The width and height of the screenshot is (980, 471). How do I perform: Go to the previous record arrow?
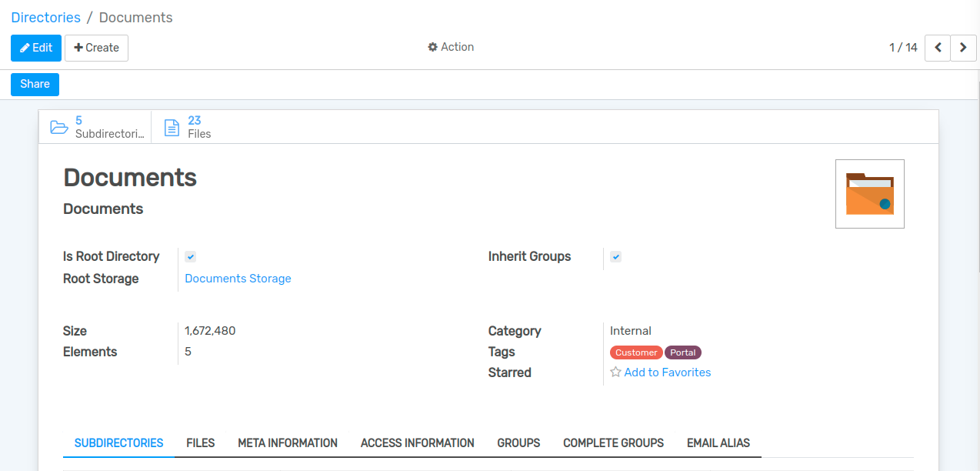(937, 48)
